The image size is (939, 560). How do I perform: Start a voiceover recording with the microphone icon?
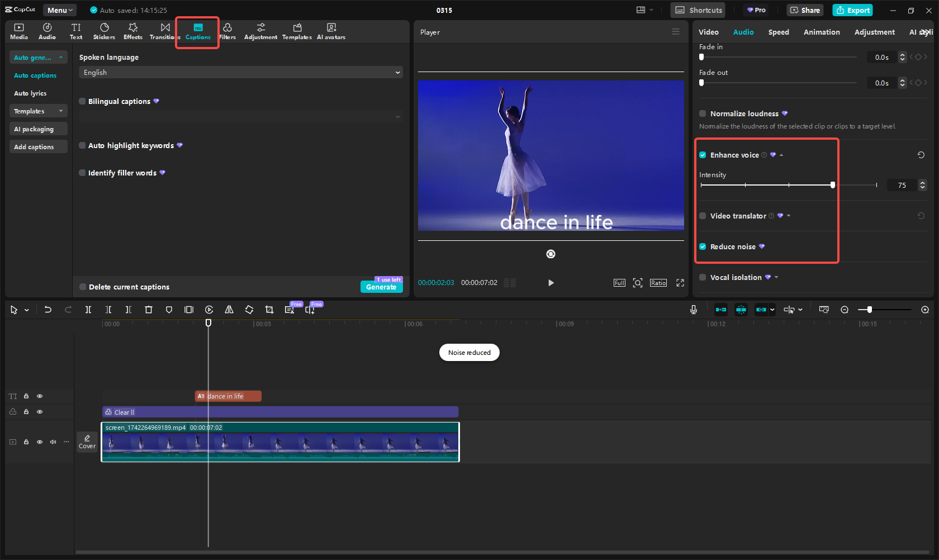(x=693, y=309)
